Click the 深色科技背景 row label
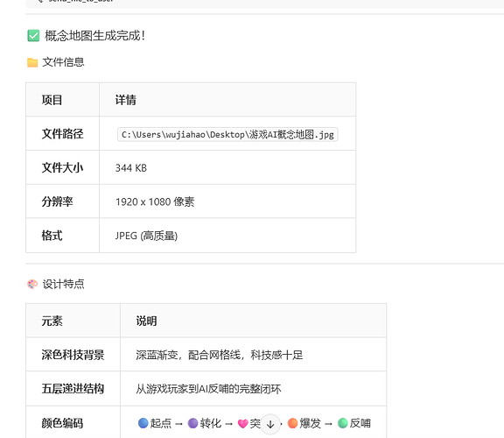504x438 pixels. pos(73,355)
